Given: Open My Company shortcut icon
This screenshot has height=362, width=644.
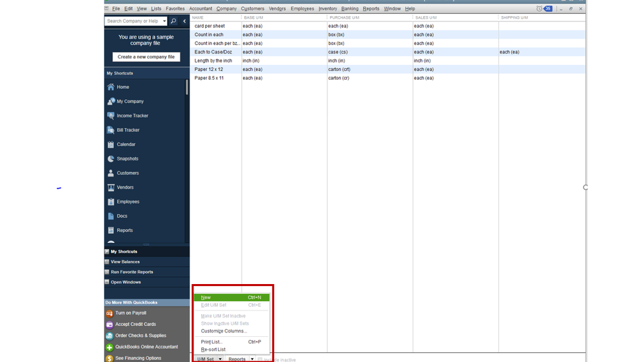Looking at the screenshot, I should 111,101.
